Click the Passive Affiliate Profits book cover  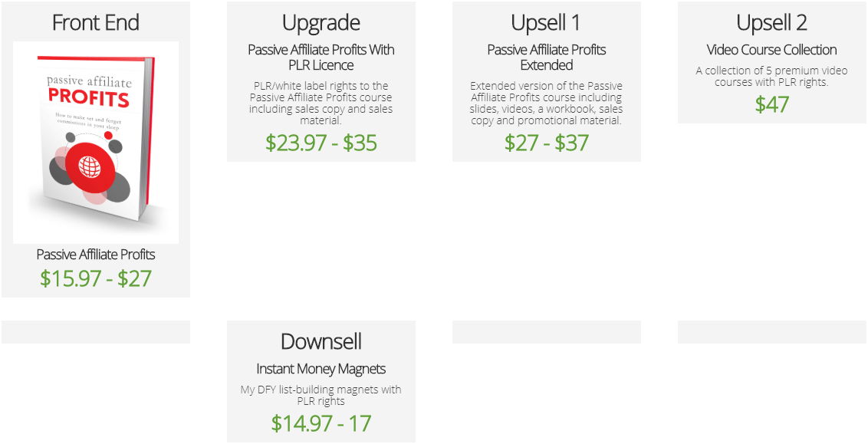96,143
